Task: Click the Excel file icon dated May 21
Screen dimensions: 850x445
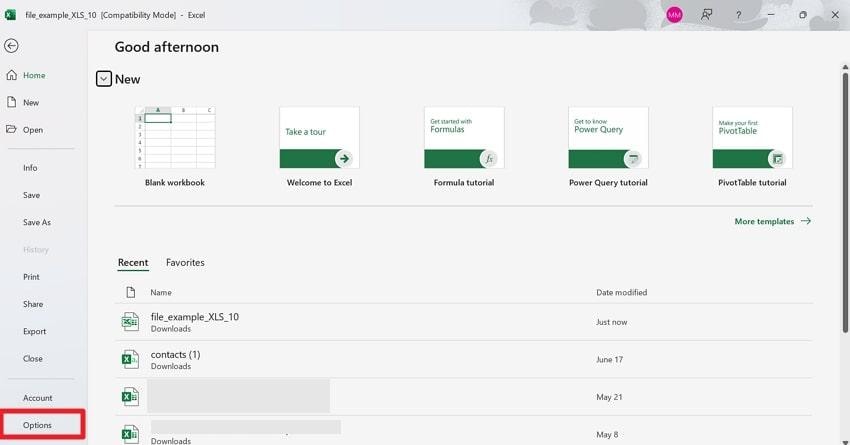Action: click(x=130, y=397)
